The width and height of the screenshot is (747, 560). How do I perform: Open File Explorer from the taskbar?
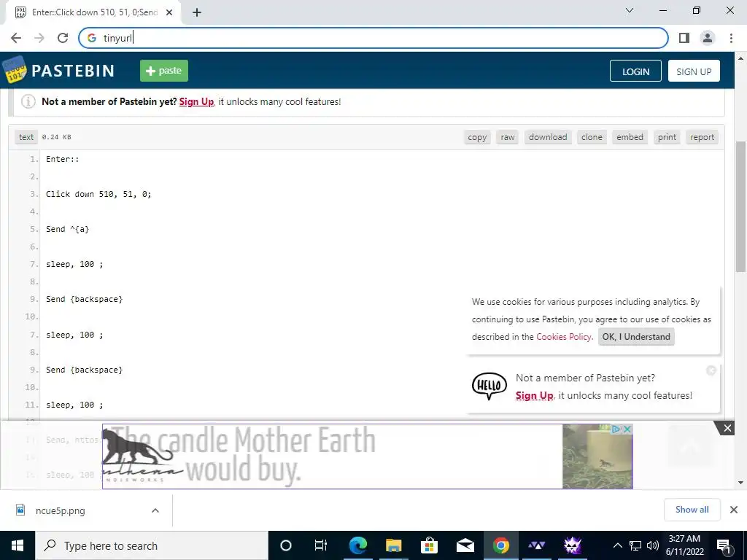(393, 545)
